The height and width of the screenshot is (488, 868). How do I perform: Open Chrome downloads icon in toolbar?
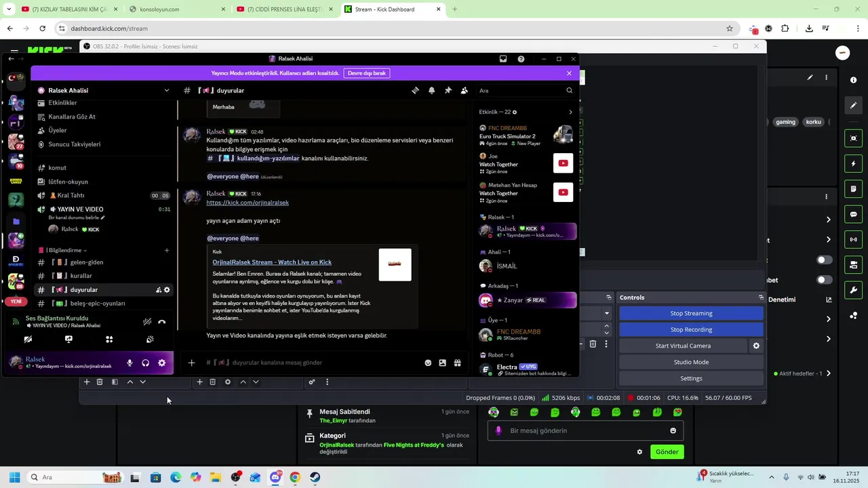(809, 28)
